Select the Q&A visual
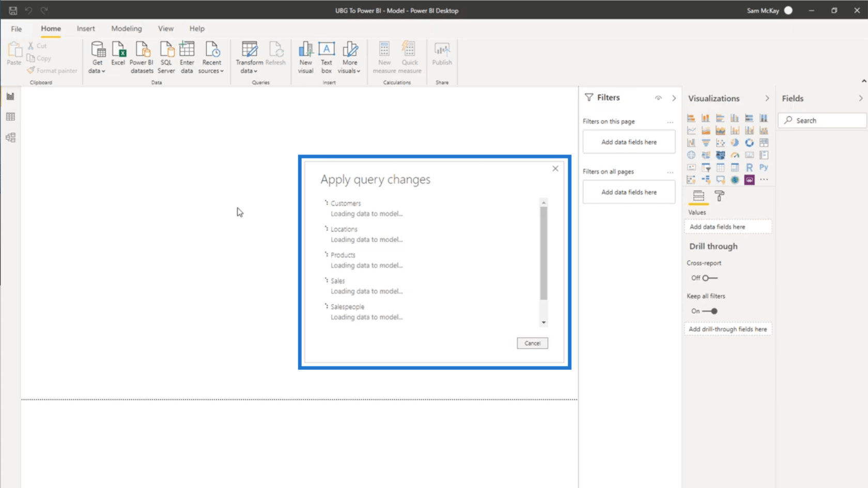 click(720, 180)
